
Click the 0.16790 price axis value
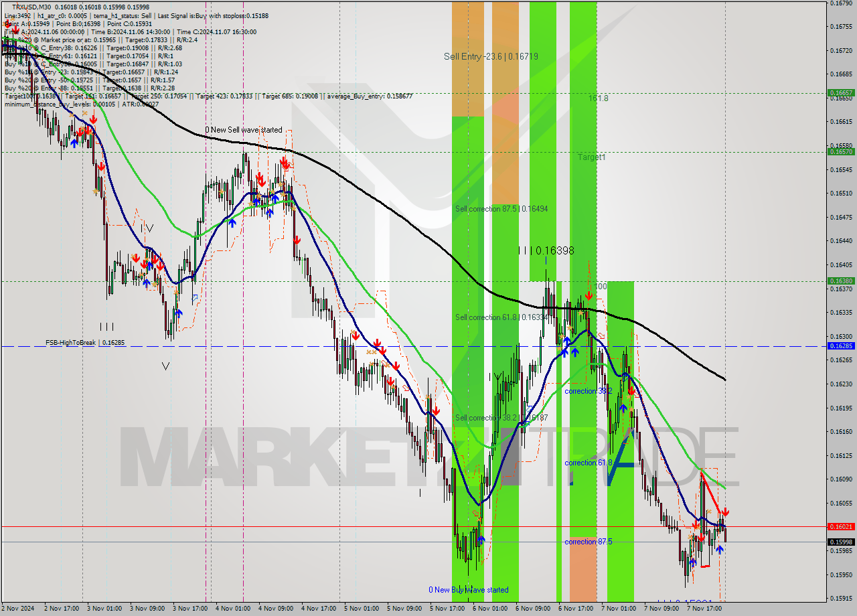841,3
